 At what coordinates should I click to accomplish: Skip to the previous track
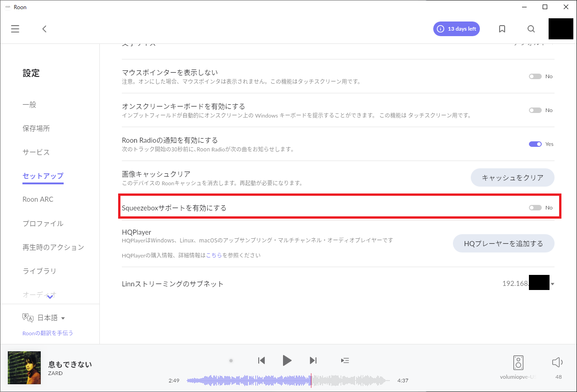(261, 360)
